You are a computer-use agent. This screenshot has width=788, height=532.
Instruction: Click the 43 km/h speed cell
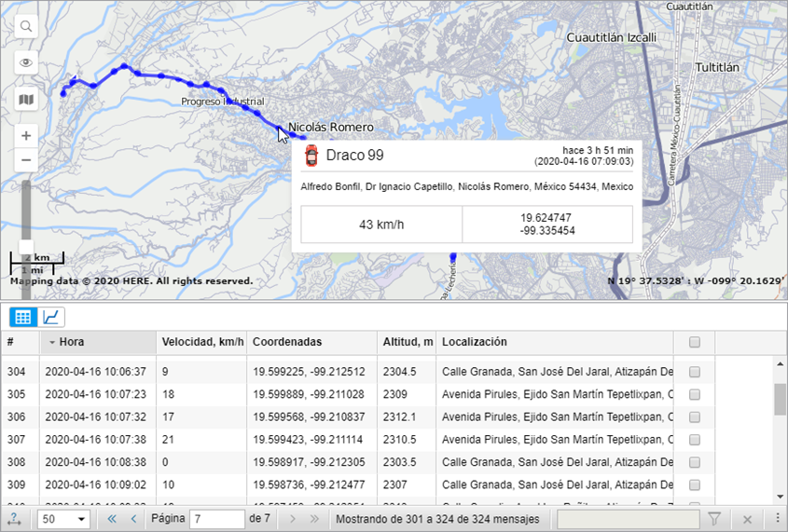point(381,225)
